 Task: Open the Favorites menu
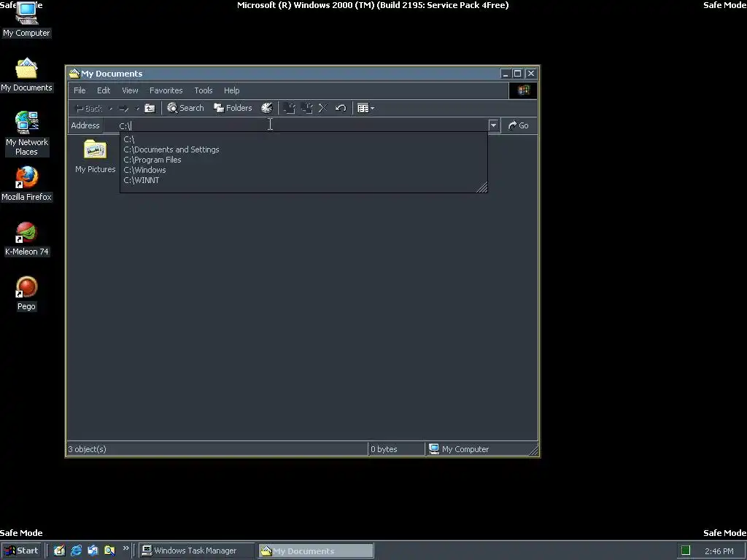[166, 90]
